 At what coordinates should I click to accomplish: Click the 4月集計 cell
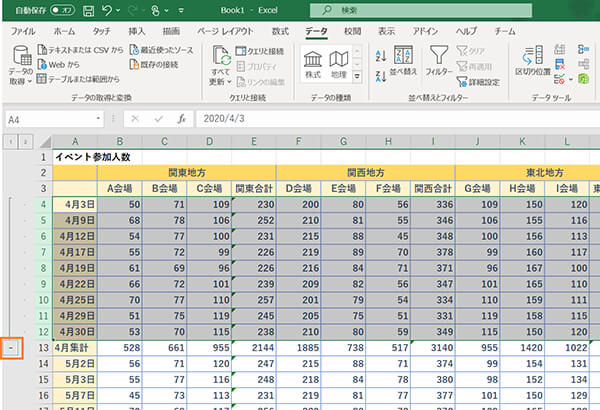coord(75,348)
